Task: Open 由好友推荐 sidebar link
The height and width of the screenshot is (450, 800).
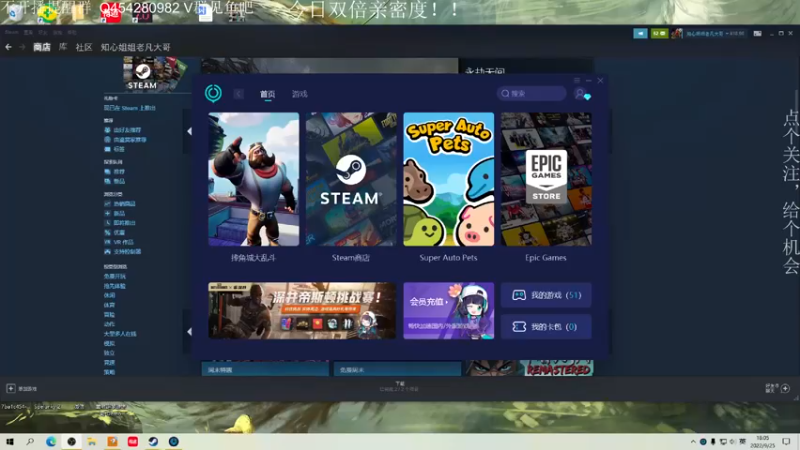Action: (127, 130)
